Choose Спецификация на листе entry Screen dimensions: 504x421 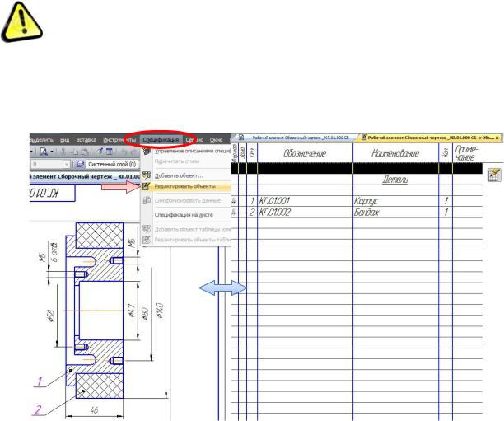point(185,215)
